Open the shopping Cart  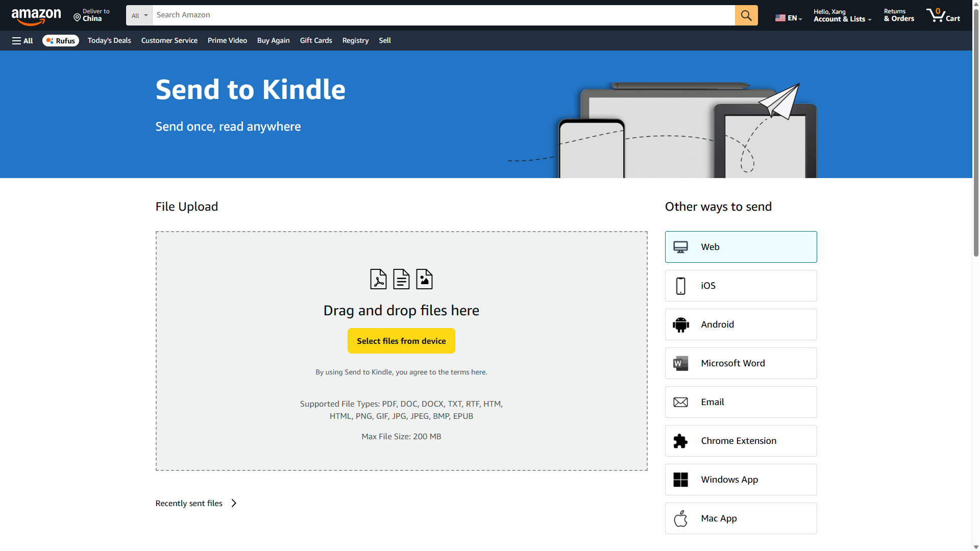point(943,15)
